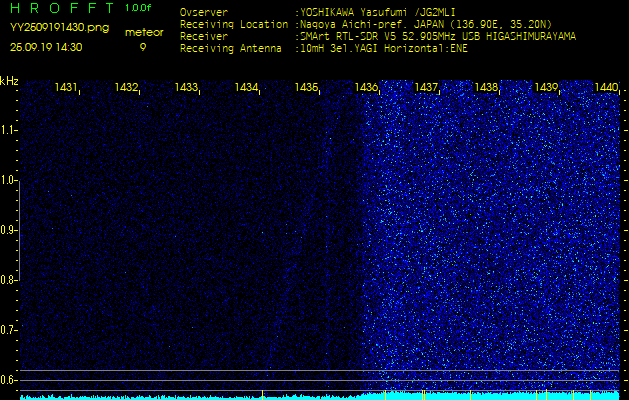Select the SMArt RTL-SDR V5 52.905MHz receiver text

[438, 37]
